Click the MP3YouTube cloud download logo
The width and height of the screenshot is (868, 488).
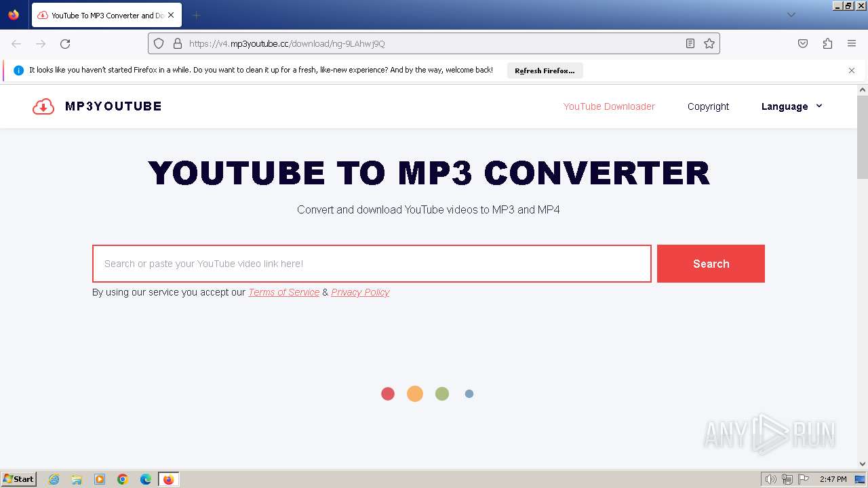coord(43,106)
